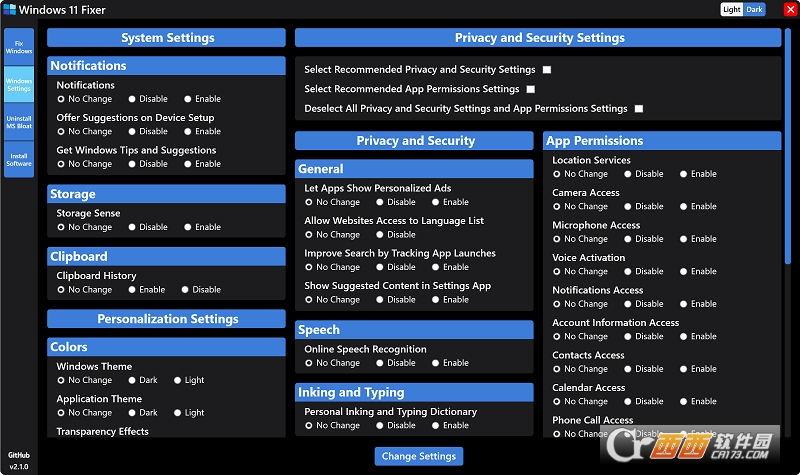The height and width of the screenshot is (475, 800).
Task: Tick Select Recommended App Permissions Settings
Action: point(531,89)
